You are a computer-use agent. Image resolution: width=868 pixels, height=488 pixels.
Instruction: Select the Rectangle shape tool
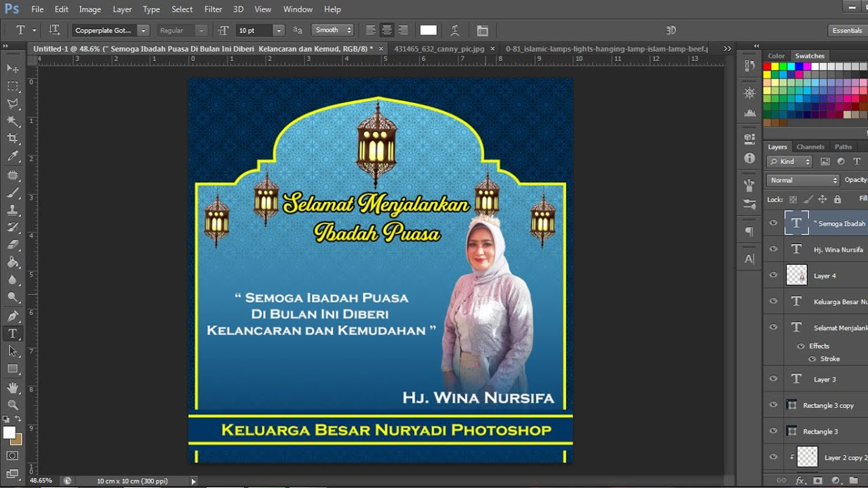coord(12,369)
